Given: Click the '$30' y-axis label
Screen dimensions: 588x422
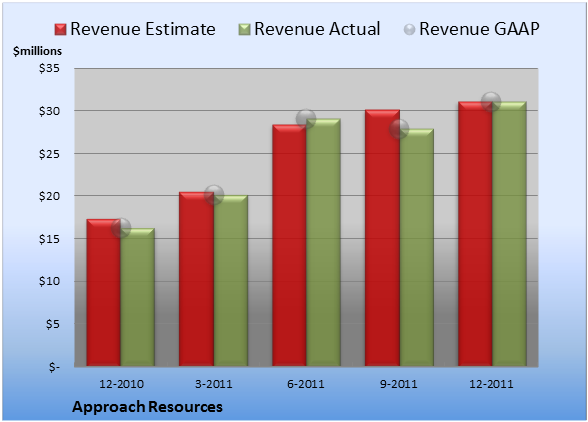Looking at the screenshot, I should [49, 111].
